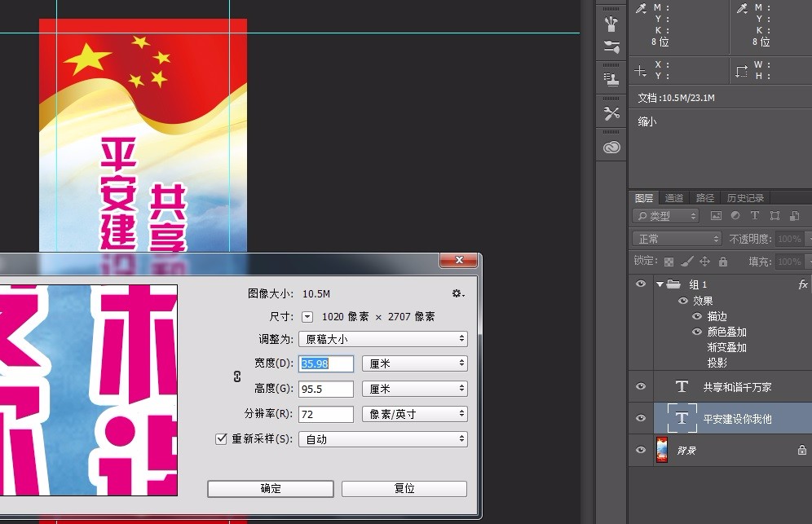The height and width of the screenshot is (524, 812).
Task: Filter layers by pixel layer icon
Action: [x=716, y=215]
